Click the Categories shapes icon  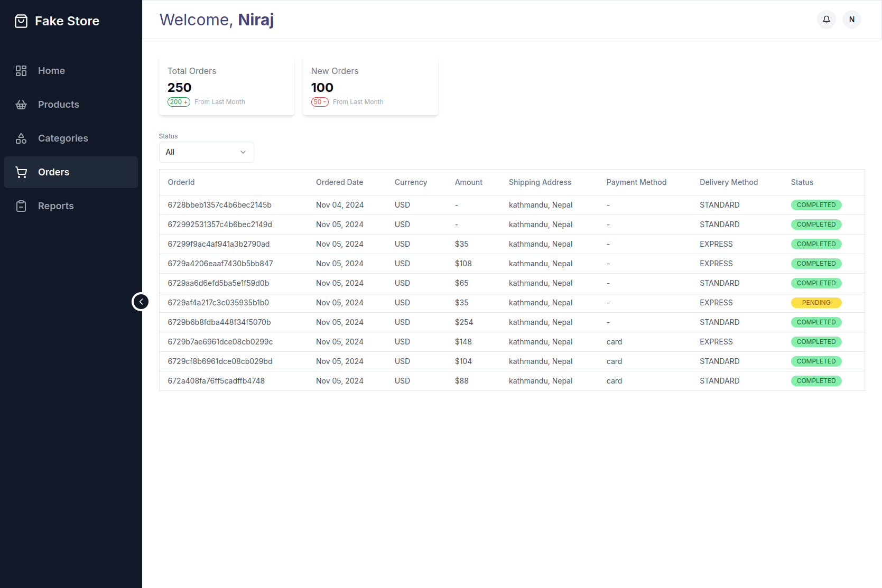(x=21, y=138)
